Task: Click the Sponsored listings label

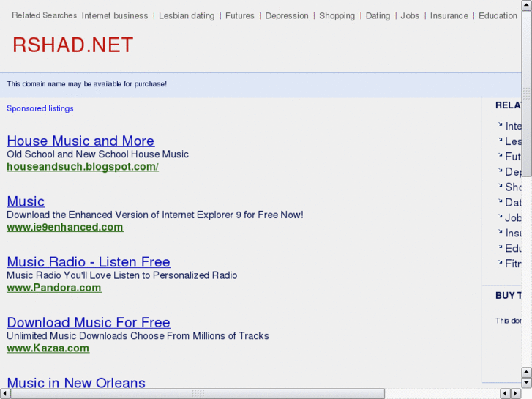Action: 40,108
